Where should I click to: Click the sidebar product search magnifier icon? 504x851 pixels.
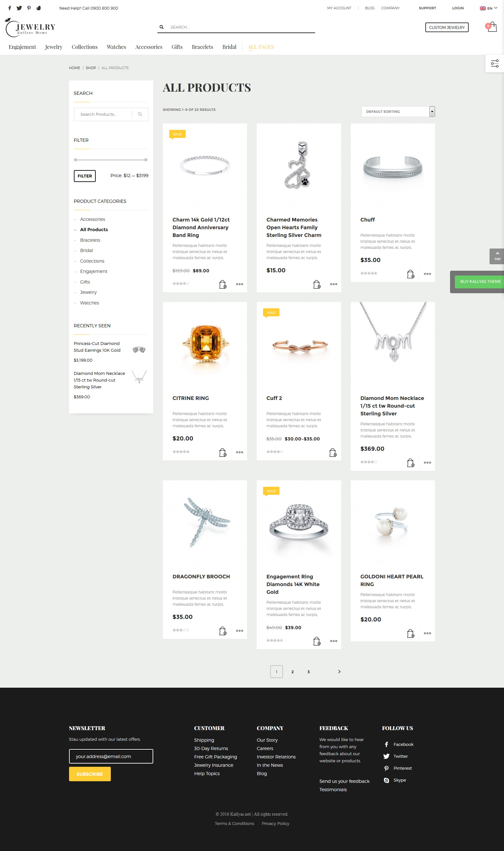click(x=140, y=114)
